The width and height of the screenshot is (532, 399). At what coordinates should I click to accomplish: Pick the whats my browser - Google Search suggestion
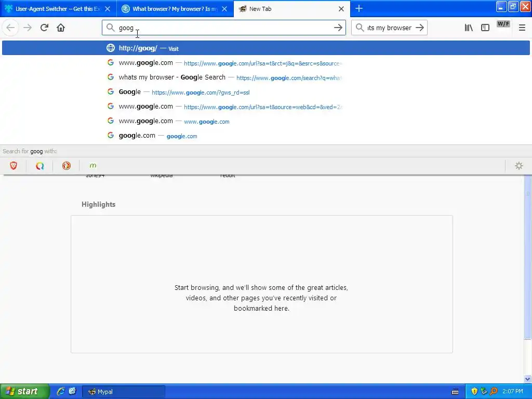266,77
